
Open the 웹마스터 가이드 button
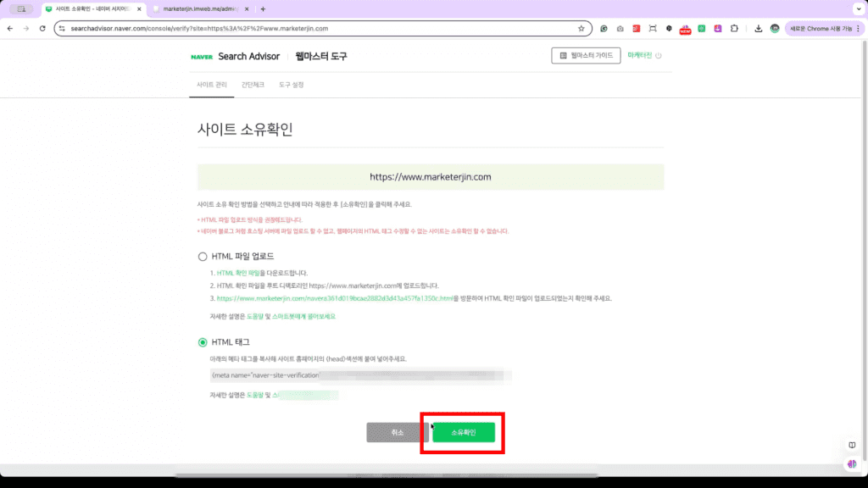coord(586,56)
